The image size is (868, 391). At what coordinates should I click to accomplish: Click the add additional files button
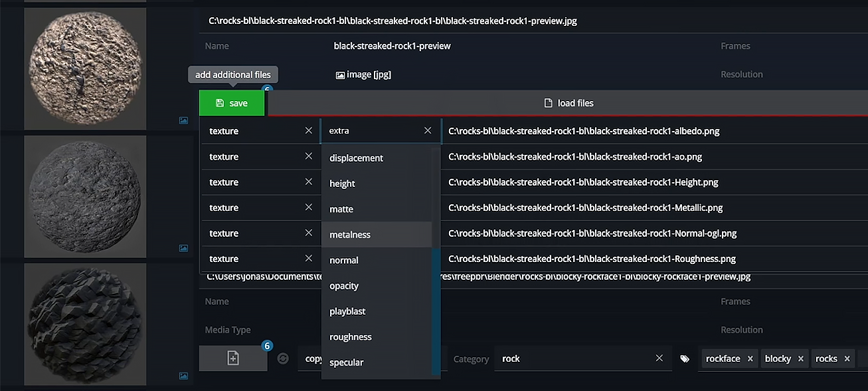coord(232,74)
